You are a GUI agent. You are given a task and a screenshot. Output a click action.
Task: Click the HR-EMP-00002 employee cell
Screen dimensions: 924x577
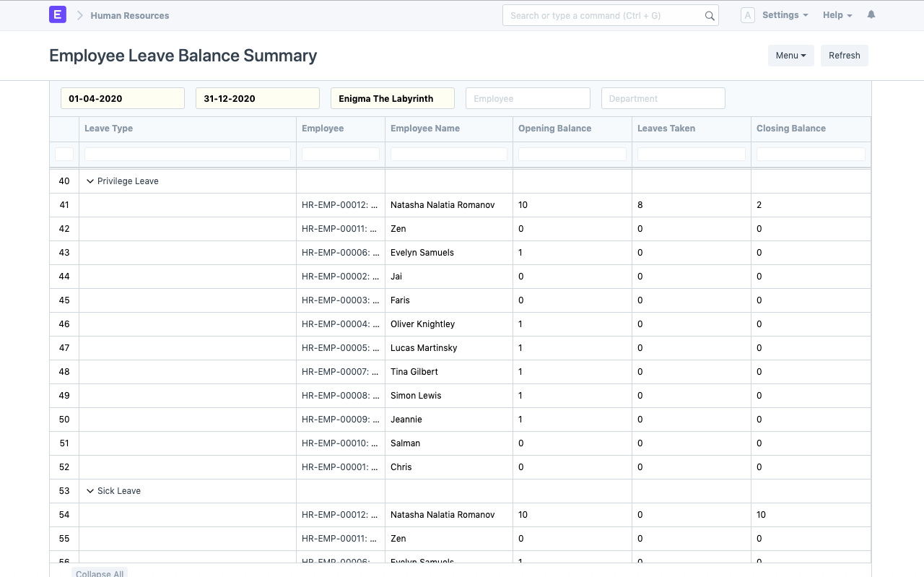(x=341, y=277)
